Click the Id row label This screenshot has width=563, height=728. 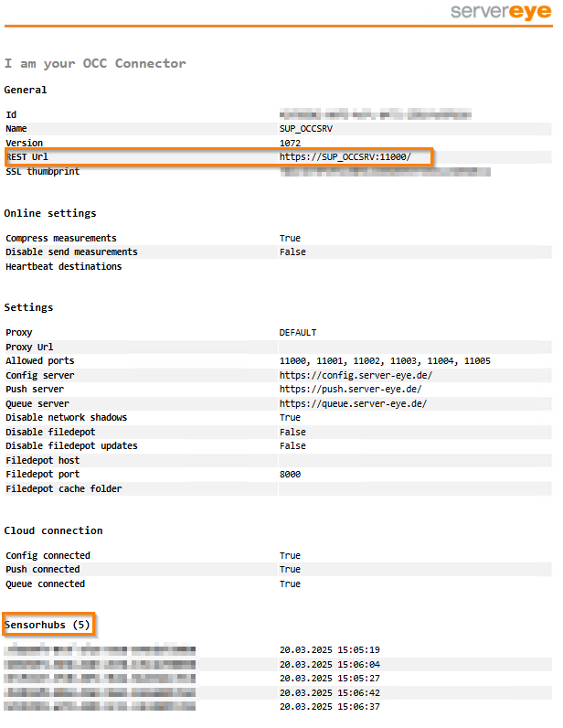point(11,114)
